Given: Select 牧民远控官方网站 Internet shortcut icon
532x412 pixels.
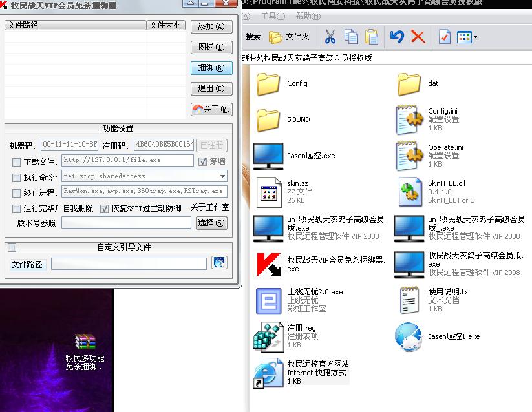Looking at the screenshot, I should coord(268,373).
